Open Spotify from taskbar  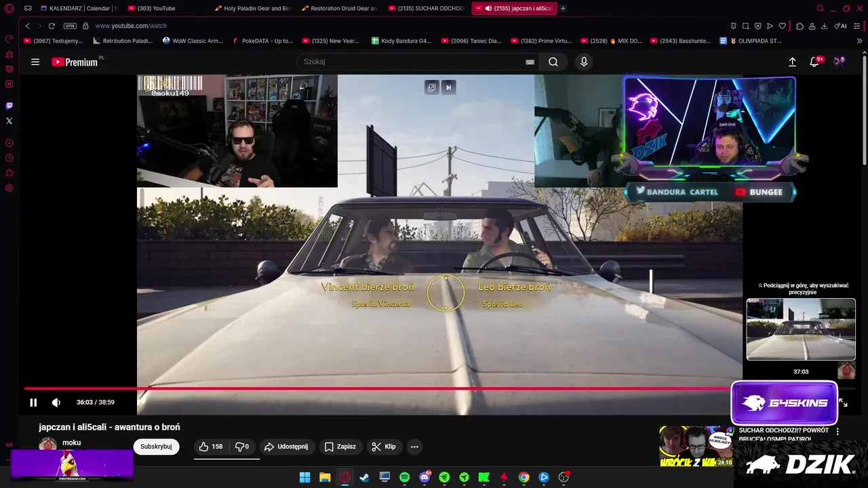404,477
